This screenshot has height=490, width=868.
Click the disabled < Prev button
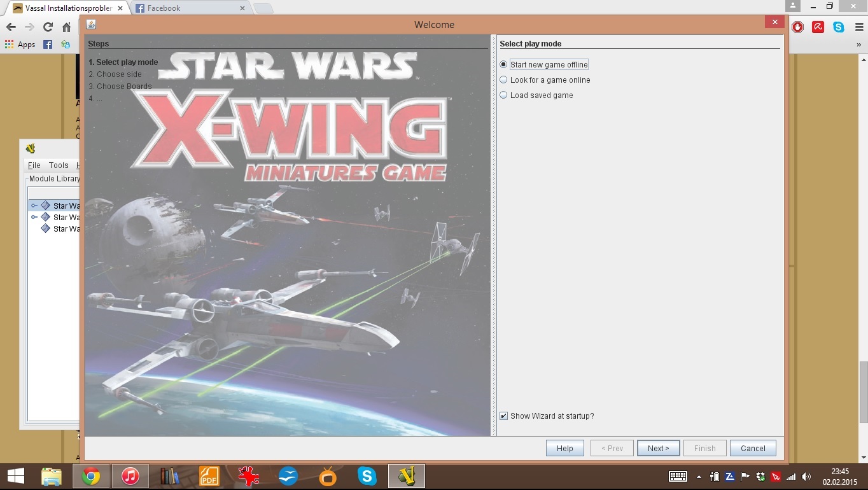612,448
